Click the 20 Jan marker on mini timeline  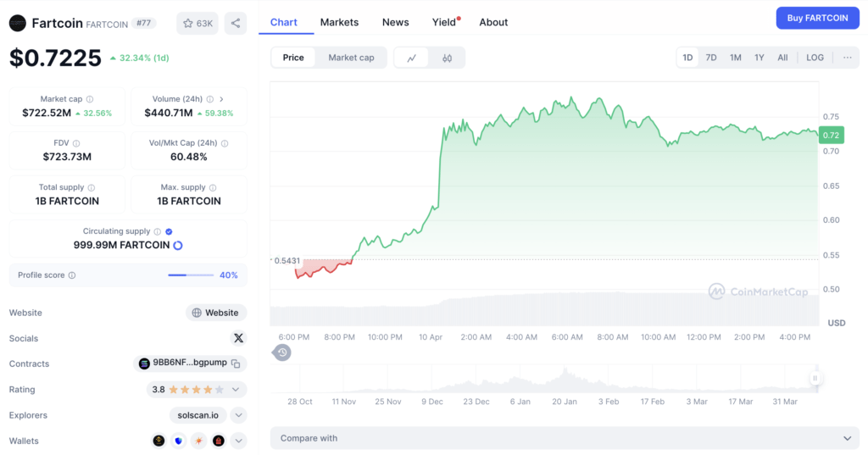click(564, 402)
